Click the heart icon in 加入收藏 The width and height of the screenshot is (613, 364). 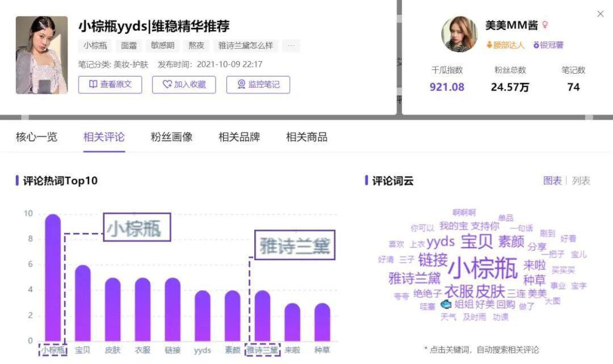point(167,84)
